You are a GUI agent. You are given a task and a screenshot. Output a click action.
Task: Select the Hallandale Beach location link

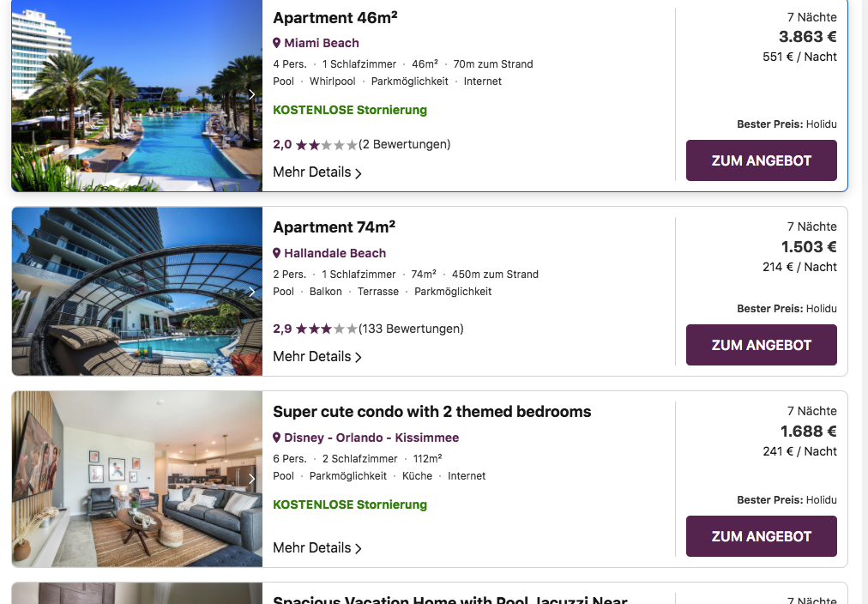335,253
